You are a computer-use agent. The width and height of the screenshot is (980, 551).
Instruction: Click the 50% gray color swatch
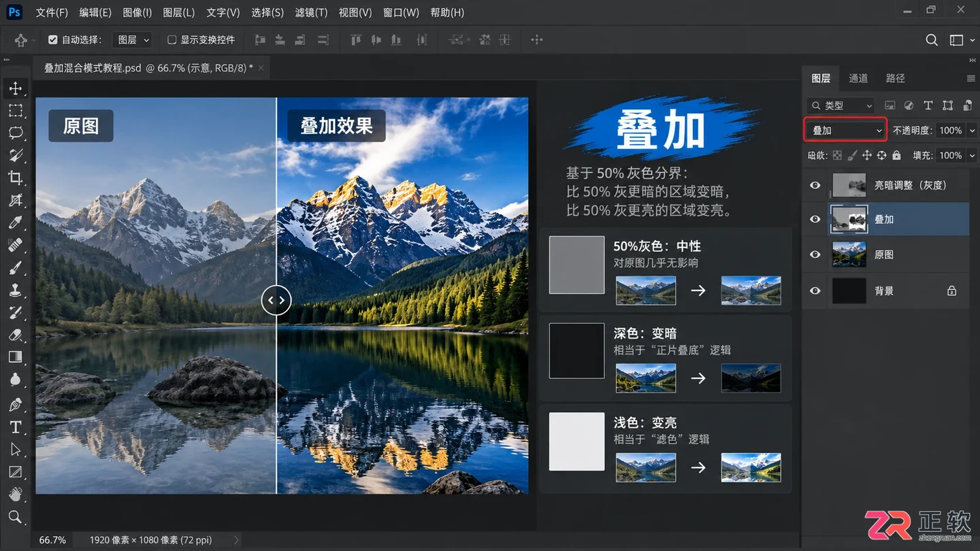[x=577, y=265]
